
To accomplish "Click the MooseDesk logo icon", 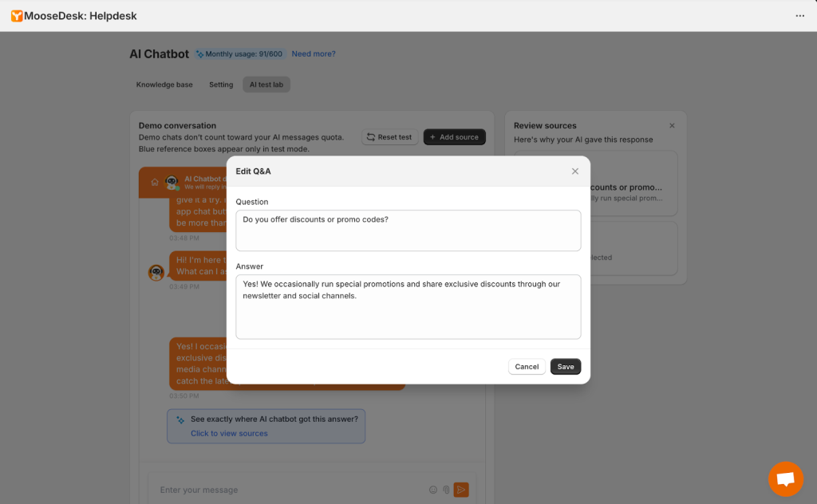I will coord(16,16).
